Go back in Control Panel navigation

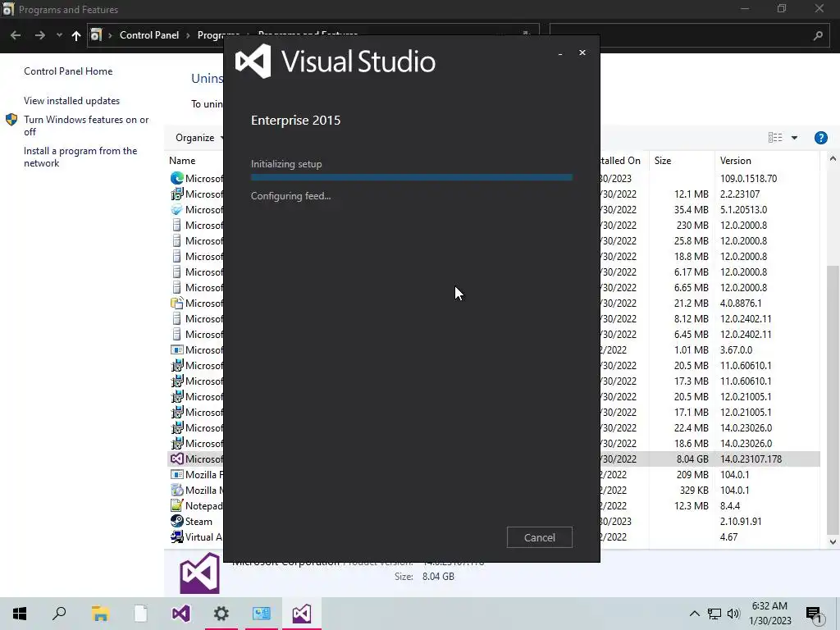coord(16,35)
